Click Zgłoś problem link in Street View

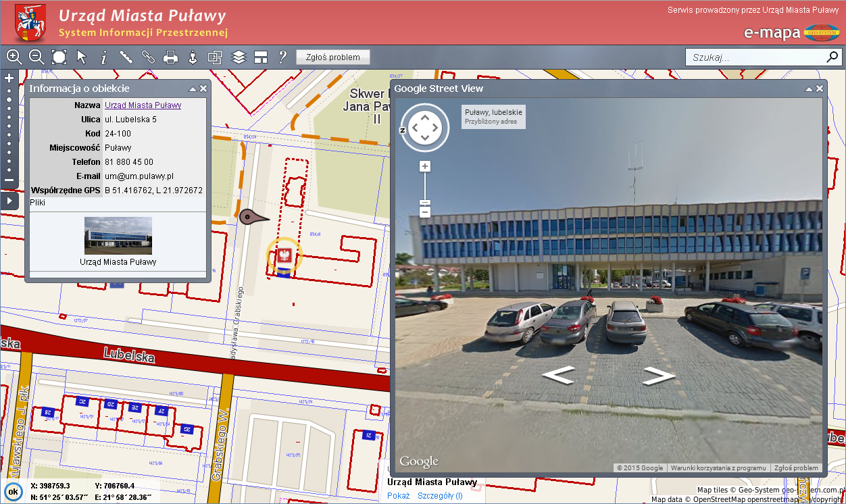coord(796,468)
